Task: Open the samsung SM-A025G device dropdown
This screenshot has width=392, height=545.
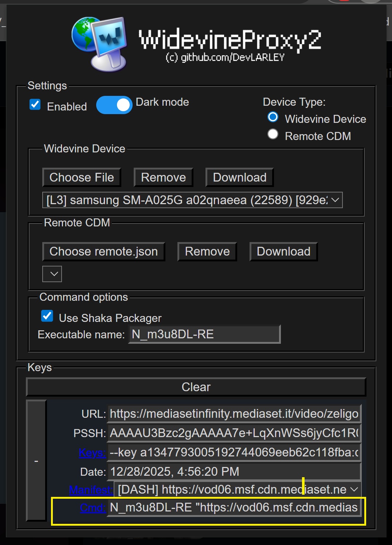Action: pos(192,200)
